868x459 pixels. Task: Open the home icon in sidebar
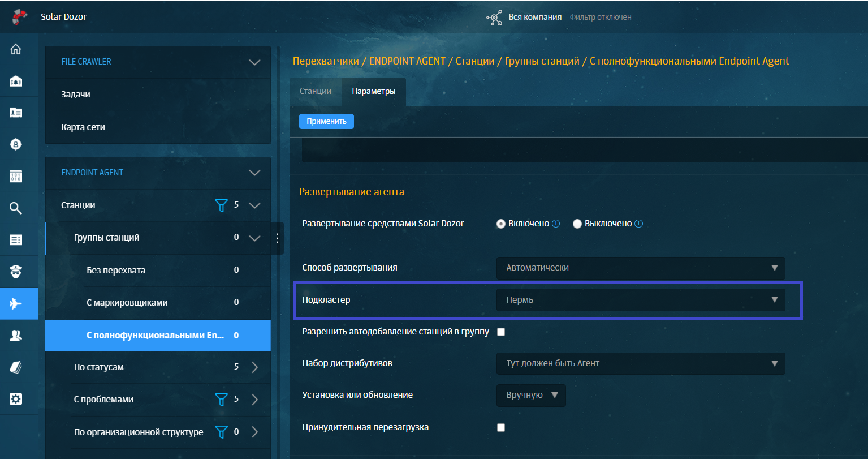click(16, 49)
